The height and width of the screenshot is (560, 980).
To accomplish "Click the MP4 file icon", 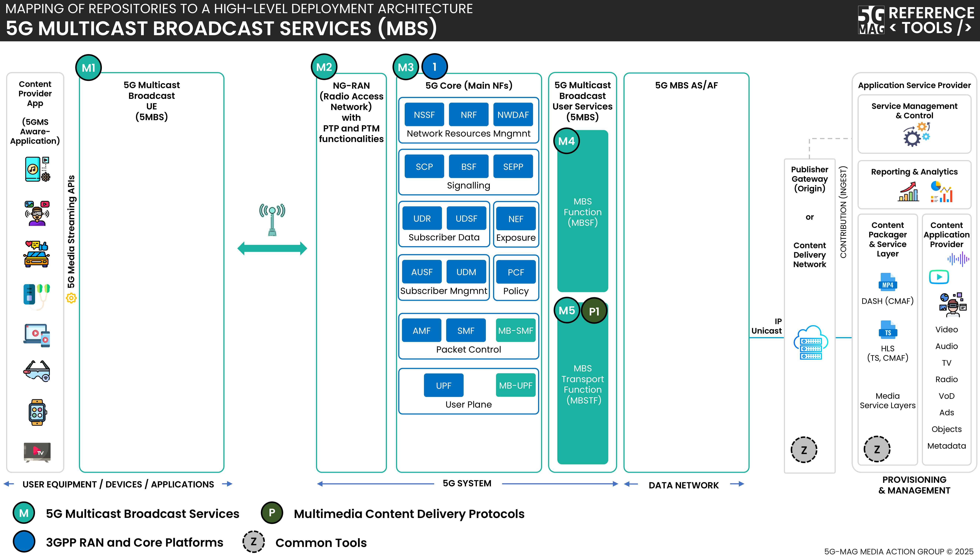I will tap(887, 282).
